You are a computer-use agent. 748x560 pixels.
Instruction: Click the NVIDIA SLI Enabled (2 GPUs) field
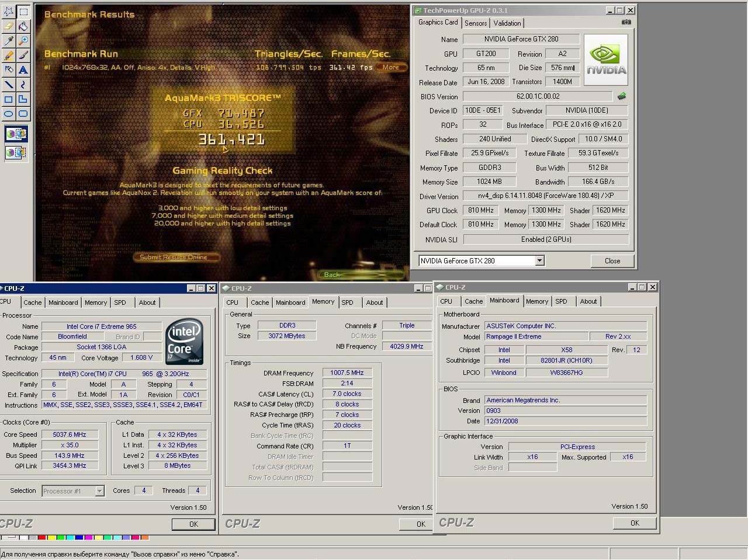[x=546, y=239]
